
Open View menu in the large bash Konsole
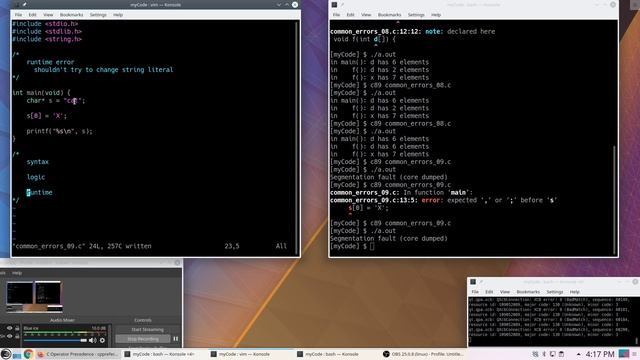[366, 15]
